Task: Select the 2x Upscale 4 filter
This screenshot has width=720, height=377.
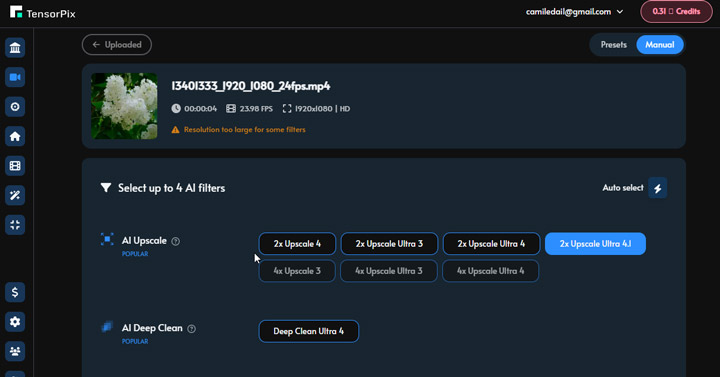Action: pos(297,244)
